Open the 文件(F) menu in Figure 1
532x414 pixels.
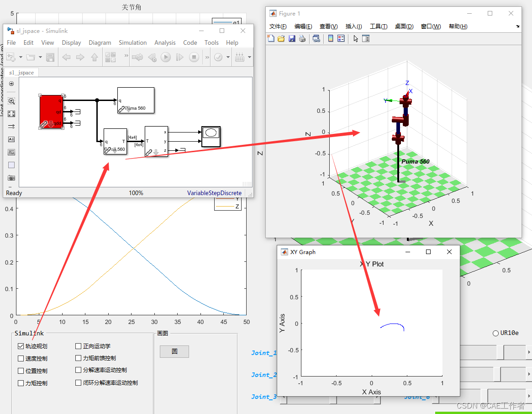click(278, 27)
